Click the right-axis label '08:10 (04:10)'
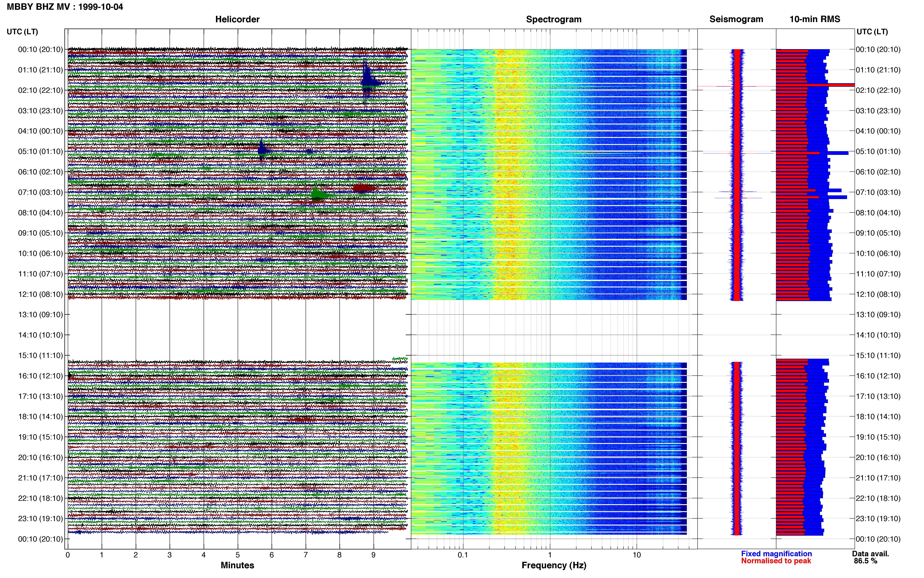 (878, 212)
